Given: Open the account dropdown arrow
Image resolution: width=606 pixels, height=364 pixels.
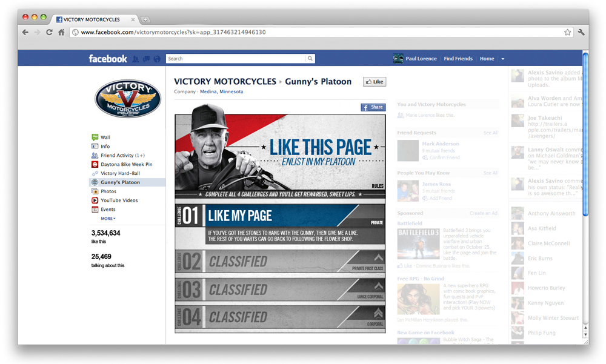Looking at the screenshot, I should coord(503,59).
